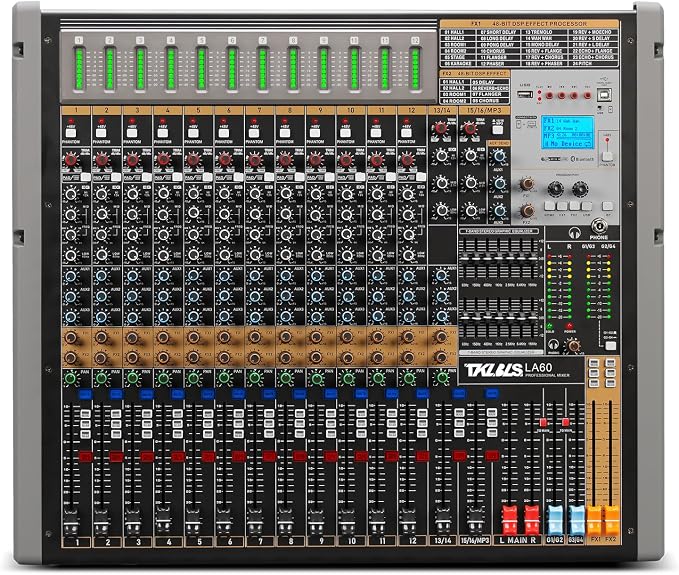The width and height of the screenshot is (679, 575).
Task: Click the 'L MAIN R' label below the main faders
Action: [x=517, y=540]
